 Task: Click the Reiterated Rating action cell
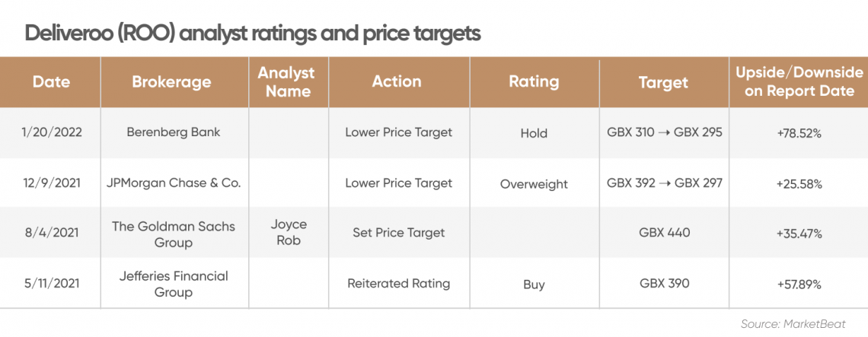(x=398, y=284)
